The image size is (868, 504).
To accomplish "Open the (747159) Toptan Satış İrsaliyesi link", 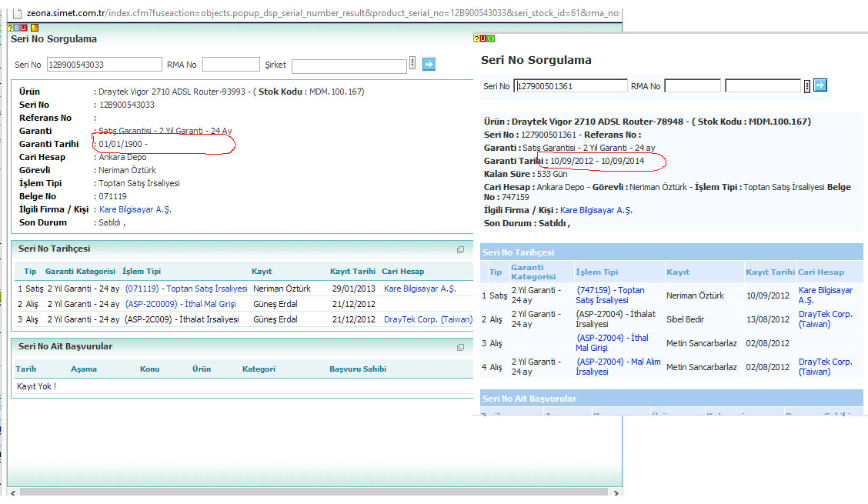I will (609, 295).
